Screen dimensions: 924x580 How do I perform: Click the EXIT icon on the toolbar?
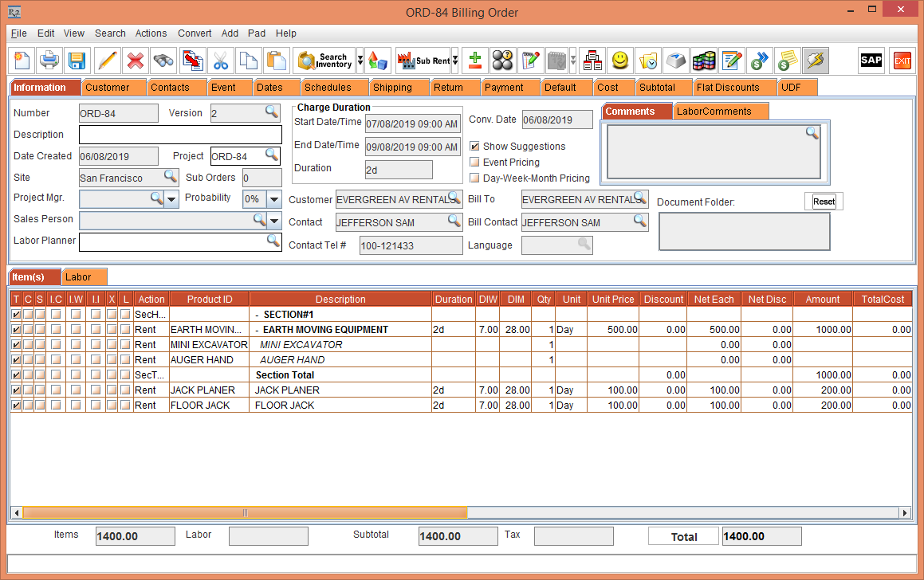902,60
